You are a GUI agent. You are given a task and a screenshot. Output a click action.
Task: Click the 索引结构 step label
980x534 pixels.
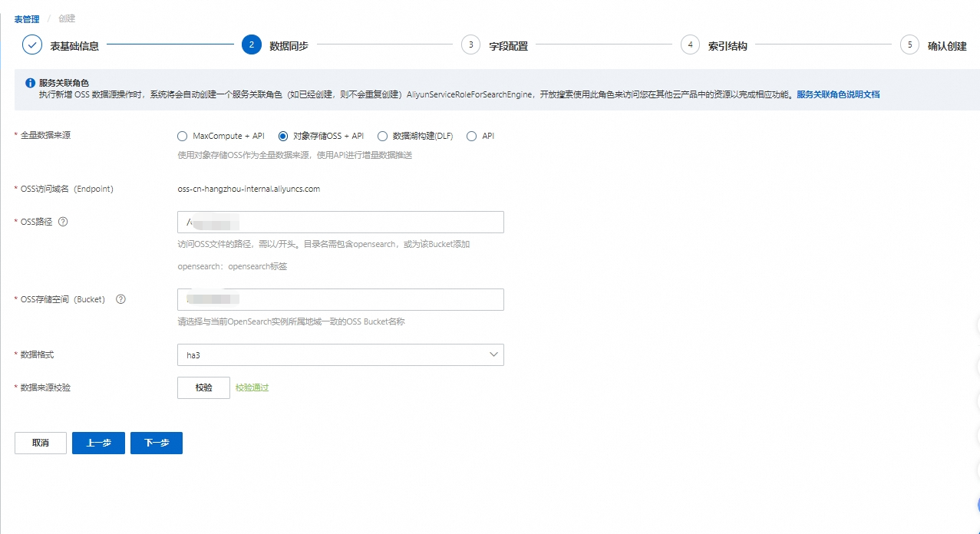point(728,46)
